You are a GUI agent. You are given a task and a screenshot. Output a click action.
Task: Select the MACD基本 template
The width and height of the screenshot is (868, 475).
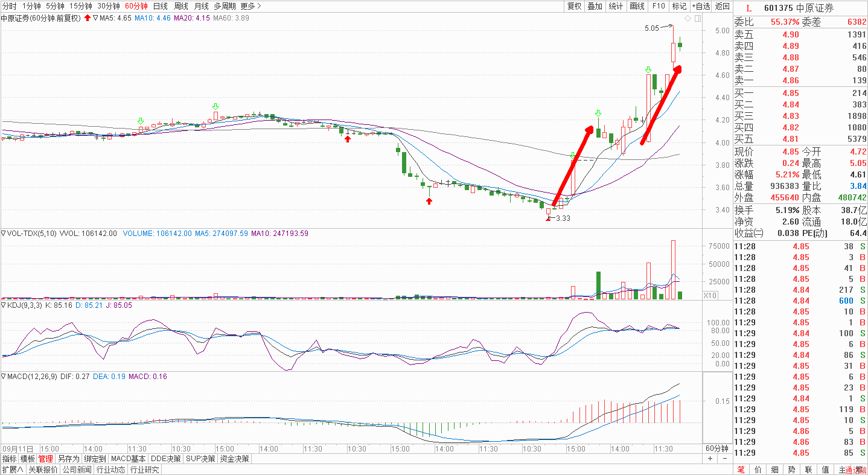click(x=129, y=459)
